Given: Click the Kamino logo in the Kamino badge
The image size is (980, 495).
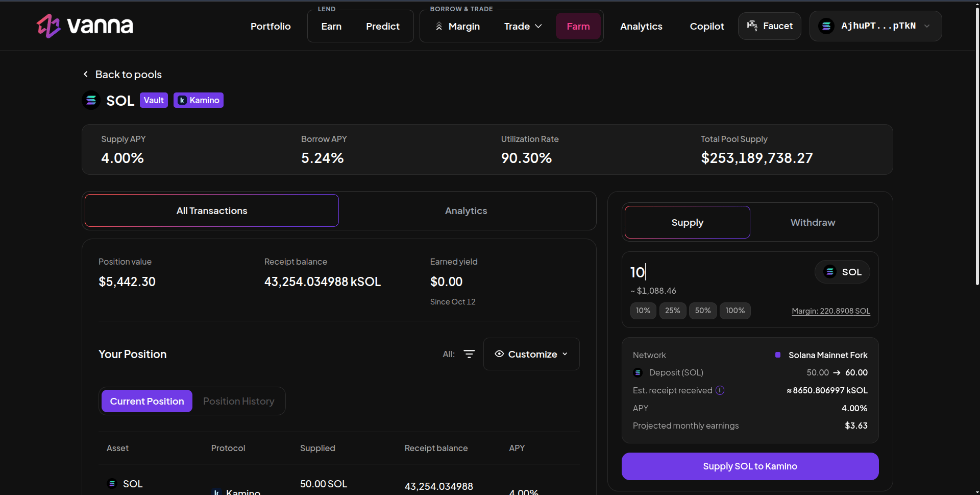Looking at the screenshot, I should (182, 100).
